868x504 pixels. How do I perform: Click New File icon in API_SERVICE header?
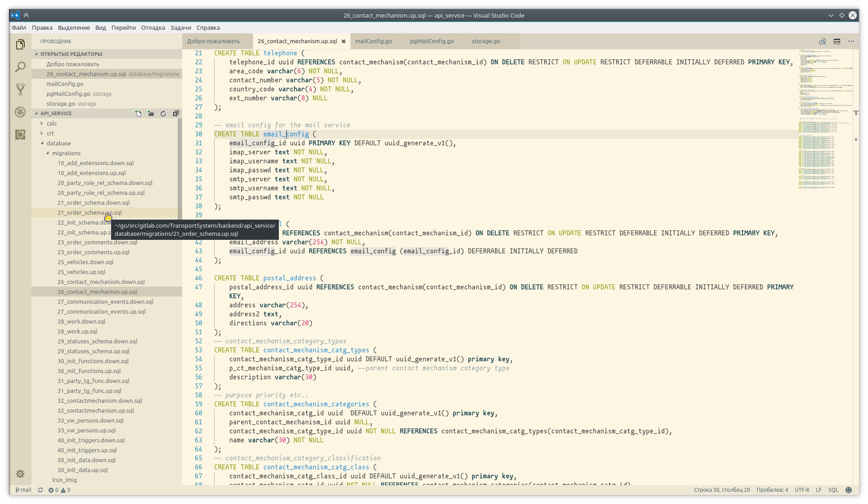(138, 113)
